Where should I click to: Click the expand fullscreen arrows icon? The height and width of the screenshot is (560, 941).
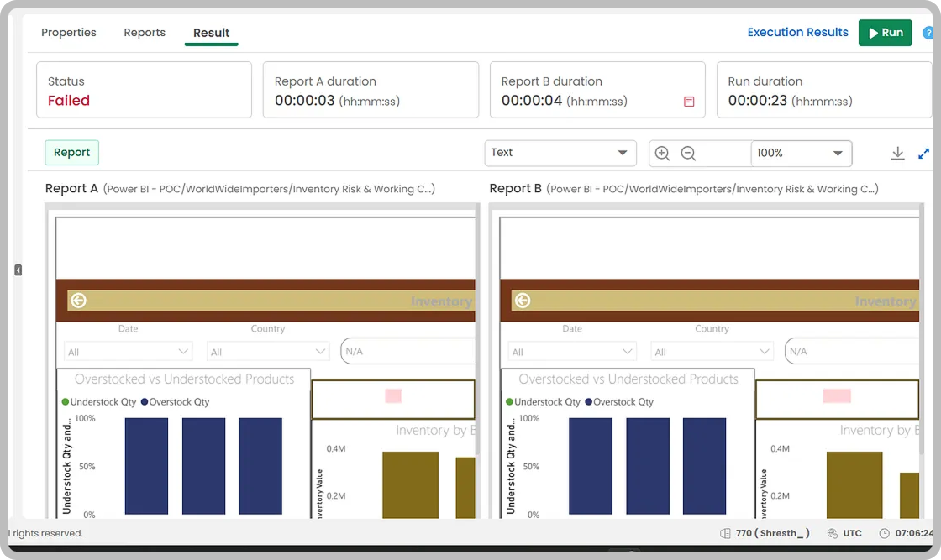[x=923, y=154]
